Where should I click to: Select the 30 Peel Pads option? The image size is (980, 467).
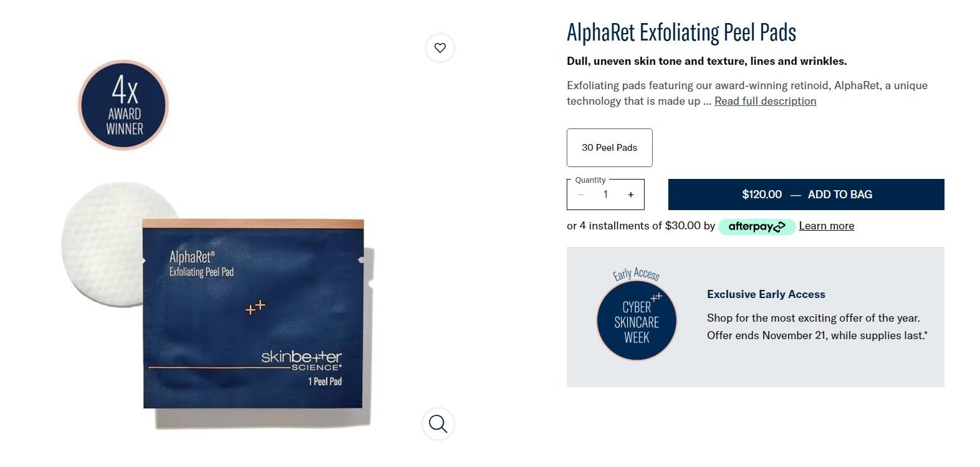tap(609, 148)
